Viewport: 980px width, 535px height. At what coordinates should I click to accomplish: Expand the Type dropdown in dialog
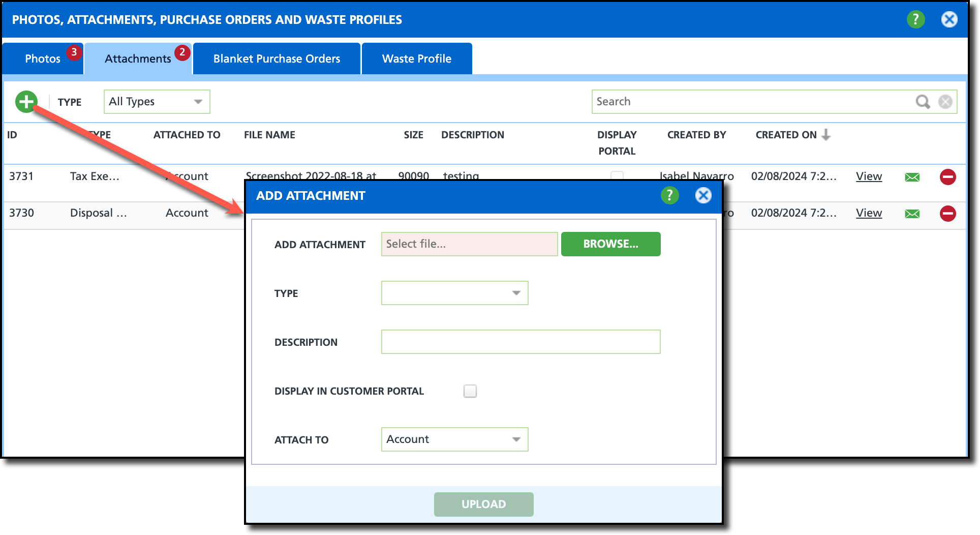click(x=455, y=293)
